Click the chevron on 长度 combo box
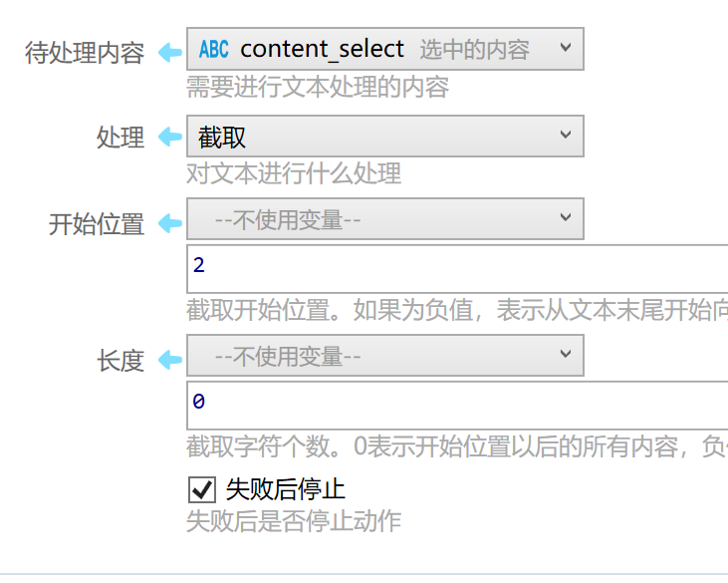The image size is (728, 583). coord(565,354)
